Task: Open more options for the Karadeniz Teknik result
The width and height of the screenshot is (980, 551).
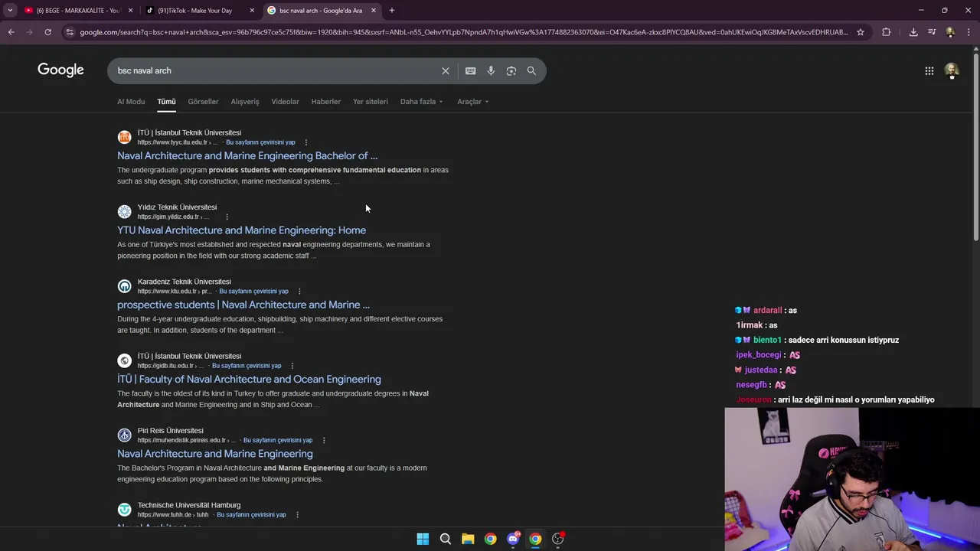Action: [x=299, y=291]
